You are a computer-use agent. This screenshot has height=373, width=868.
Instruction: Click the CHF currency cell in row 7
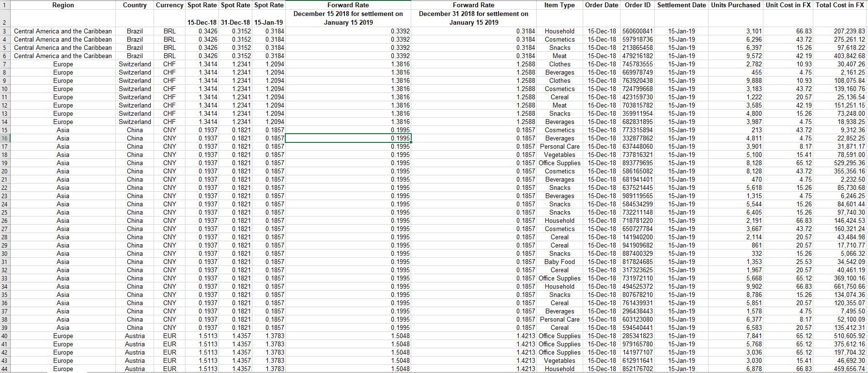(x=170, y=64)
